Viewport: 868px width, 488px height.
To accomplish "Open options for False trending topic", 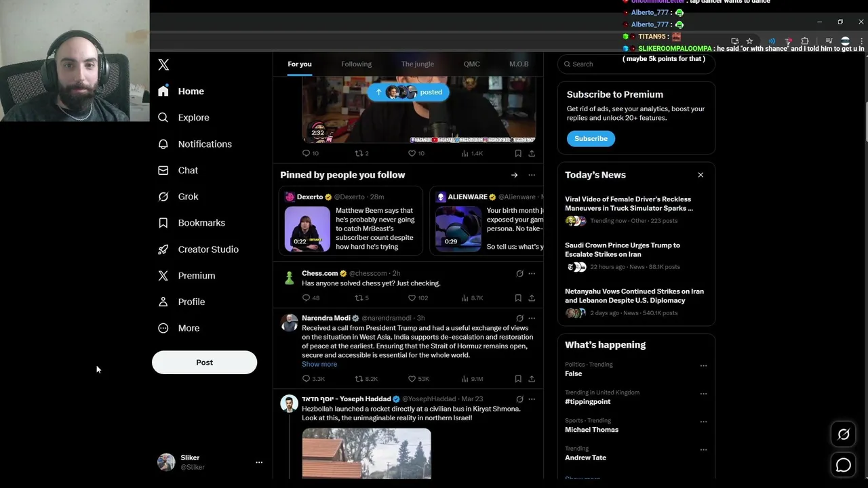I will click(x=703, y=365).
